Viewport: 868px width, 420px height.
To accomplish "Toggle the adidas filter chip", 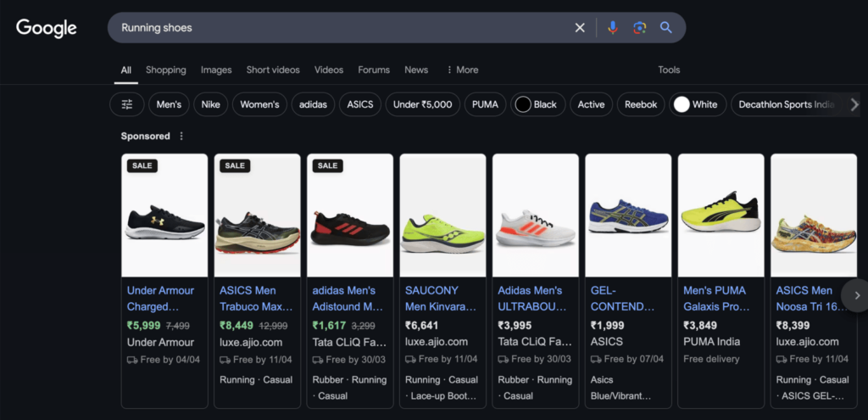I will pos(313,104).
